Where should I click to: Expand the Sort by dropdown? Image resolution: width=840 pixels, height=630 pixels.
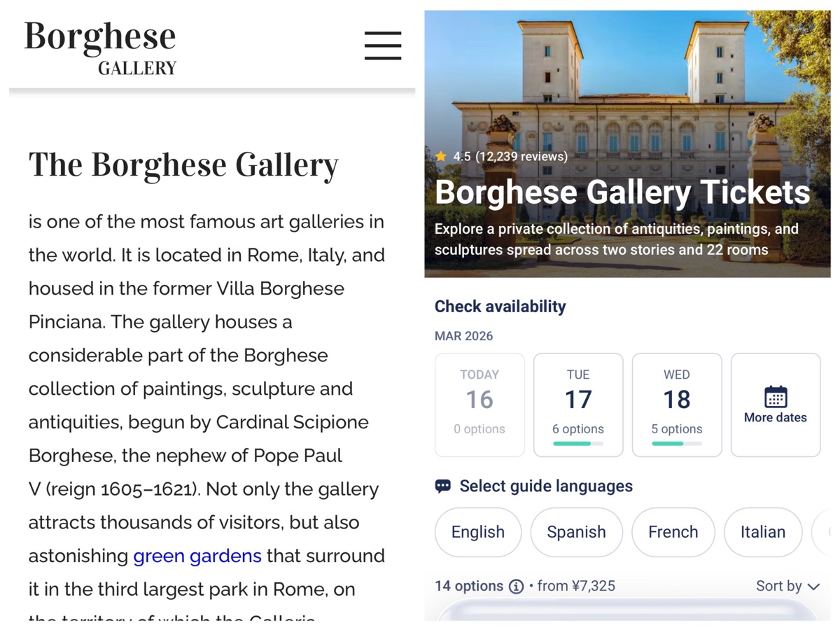point(787,586)
